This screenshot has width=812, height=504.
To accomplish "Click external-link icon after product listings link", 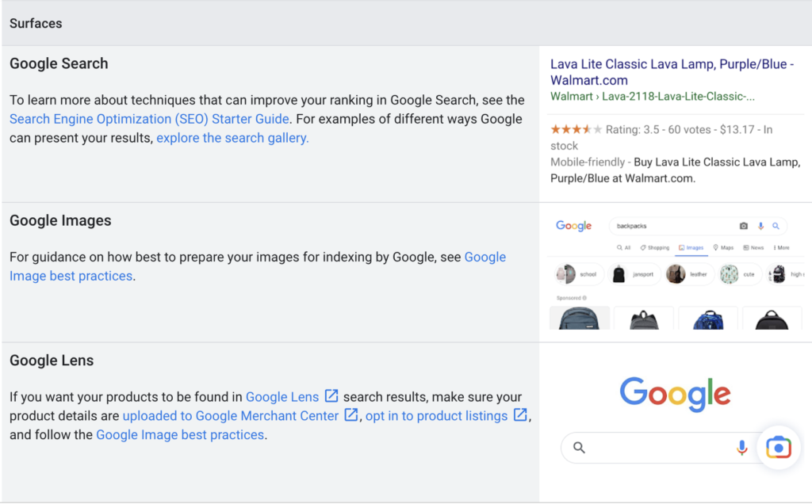I will (x=520, y=415).
